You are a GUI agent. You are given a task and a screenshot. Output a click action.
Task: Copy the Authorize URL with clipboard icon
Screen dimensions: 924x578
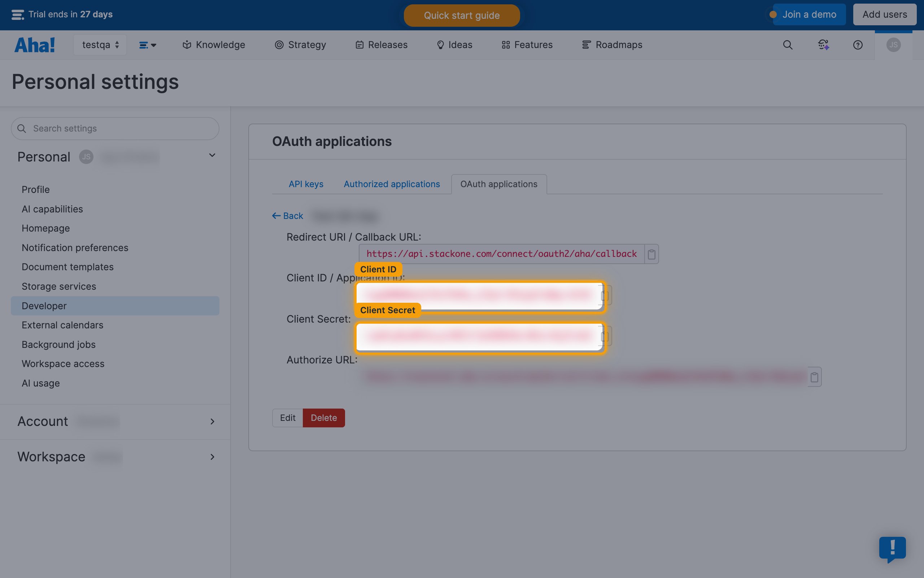click(x=814, y=377)
